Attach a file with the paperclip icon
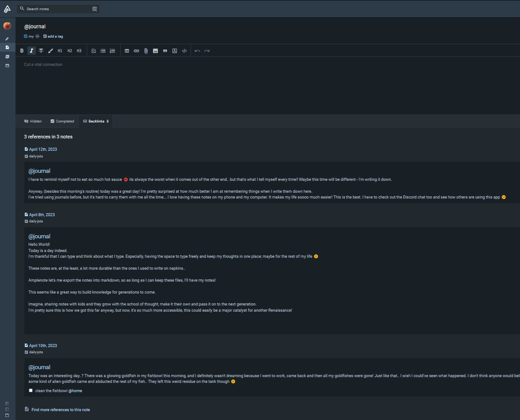 tap(146, 51)
